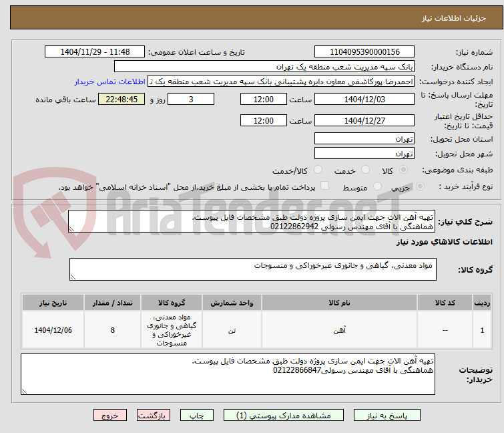Screen dimensions: 504x433
Task: Click the خروج exit button
Action: (x=110, y=415)
